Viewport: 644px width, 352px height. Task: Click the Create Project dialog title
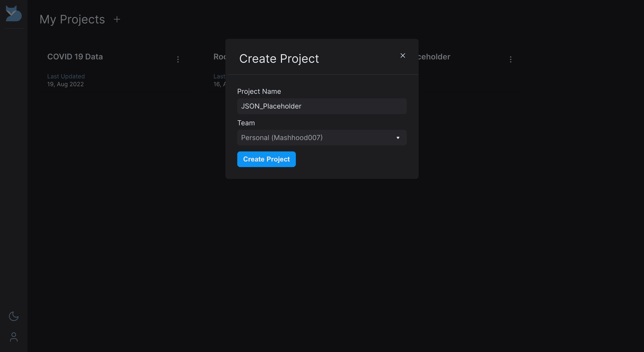pos(279,59)
